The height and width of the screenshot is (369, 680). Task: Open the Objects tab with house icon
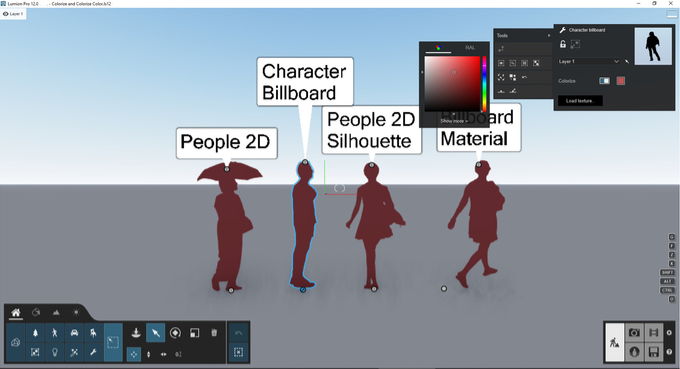pos(16,312)
